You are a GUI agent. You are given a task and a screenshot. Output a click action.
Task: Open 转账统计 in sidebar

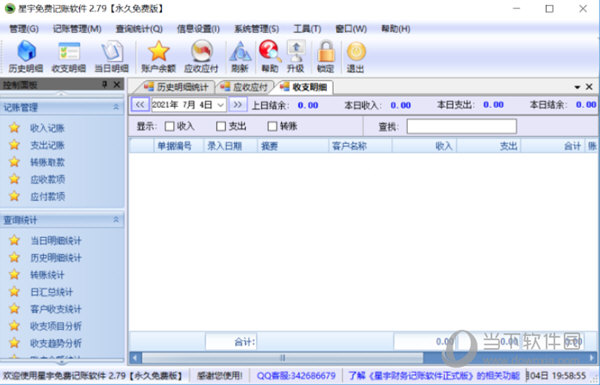pyautogui.click(x=47, y=275)
